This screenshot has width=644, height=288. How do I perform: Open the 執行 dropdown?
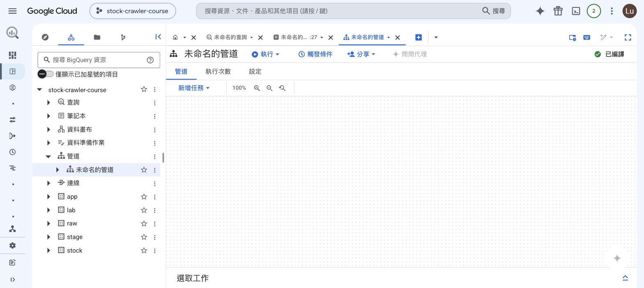click(x=266, y=54)
